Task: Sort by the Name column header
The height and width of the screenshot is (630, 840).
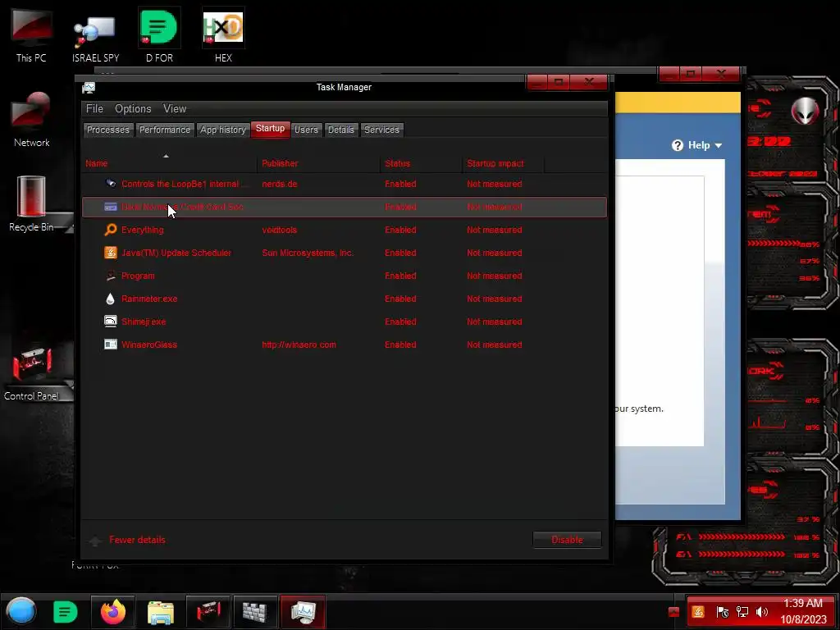Action: point(169,163)
